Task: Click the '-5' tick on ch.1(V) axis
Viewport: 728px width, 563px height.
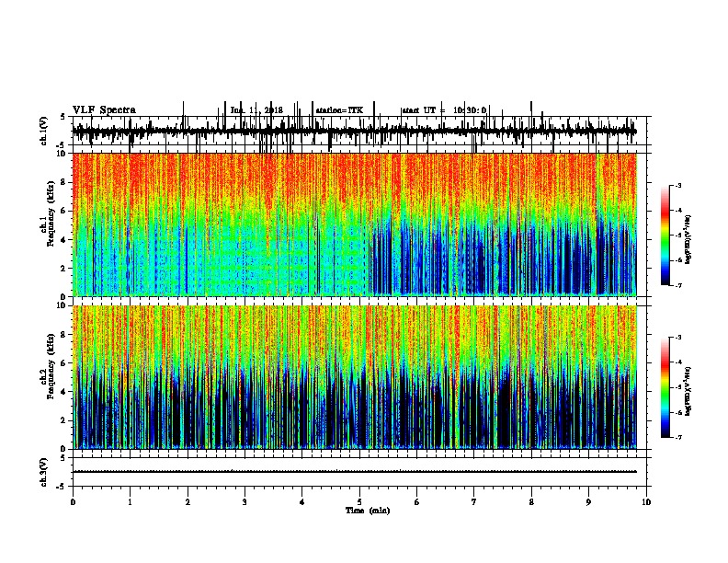Action: (x=61, y=145)
